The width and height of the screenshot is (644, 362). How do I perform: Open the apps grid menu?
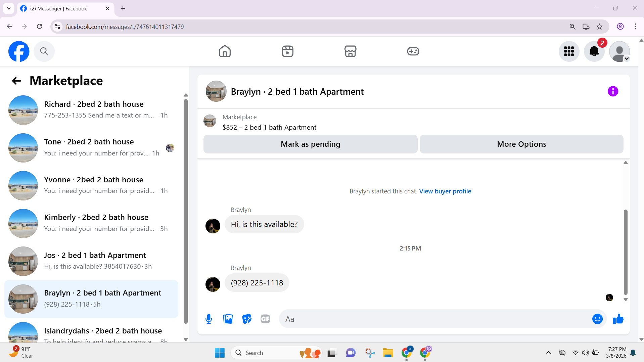click(569, 51)
